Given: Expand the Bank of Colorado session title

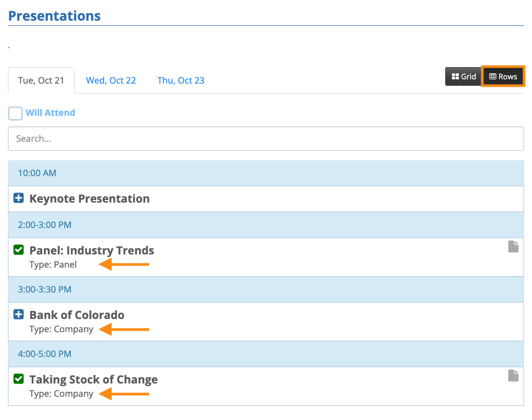Looking at the screenshot, I should tap(77, 315).
